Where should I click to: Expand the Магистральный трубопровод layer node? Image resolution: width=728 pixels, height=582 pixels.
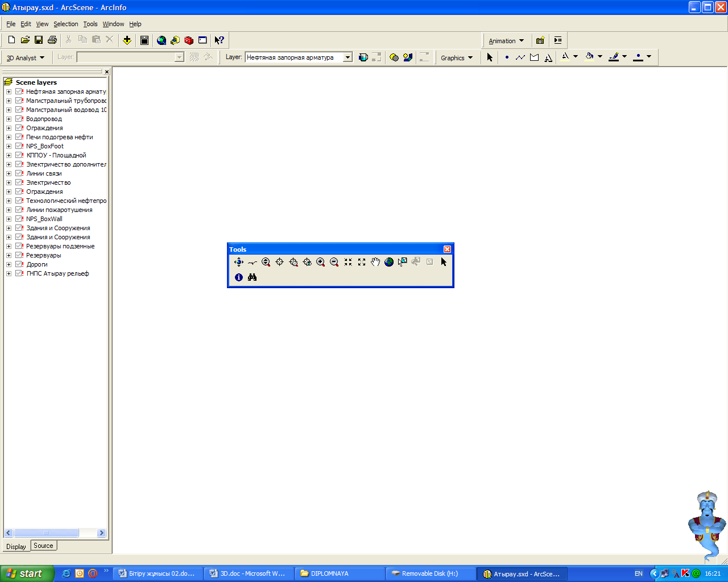tap(9, 101)
